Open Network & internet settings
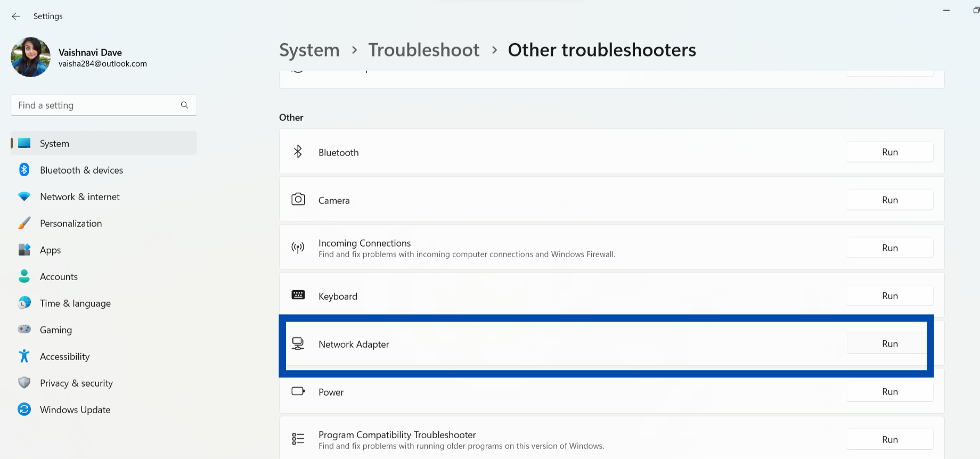The width and height of the screenshot is (980, 459). pyautogui.click(x=80, y=197)
